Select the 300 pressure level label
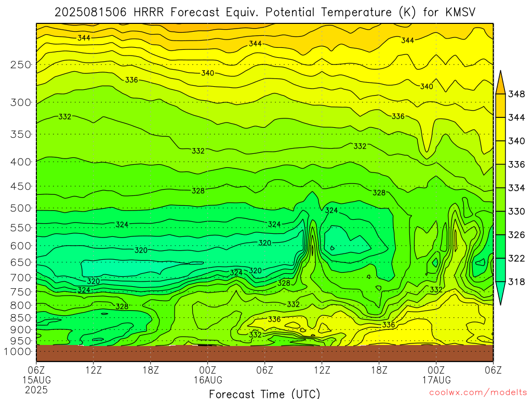Viewport: 532px width, 399px height. coord(21,102)
